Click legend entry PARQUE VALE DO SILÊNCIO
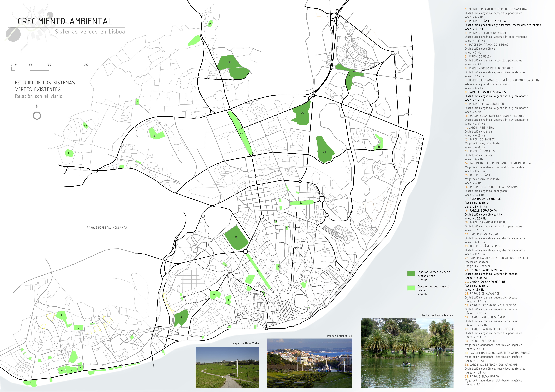This screenshot has width=555, height=392. 485,317
